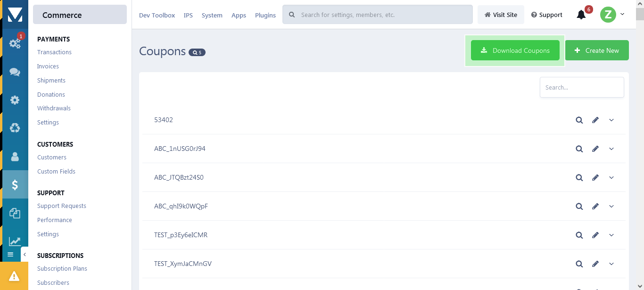Go to Subscription Plans in sidebar
644x290 pixels.
(62, 268)
